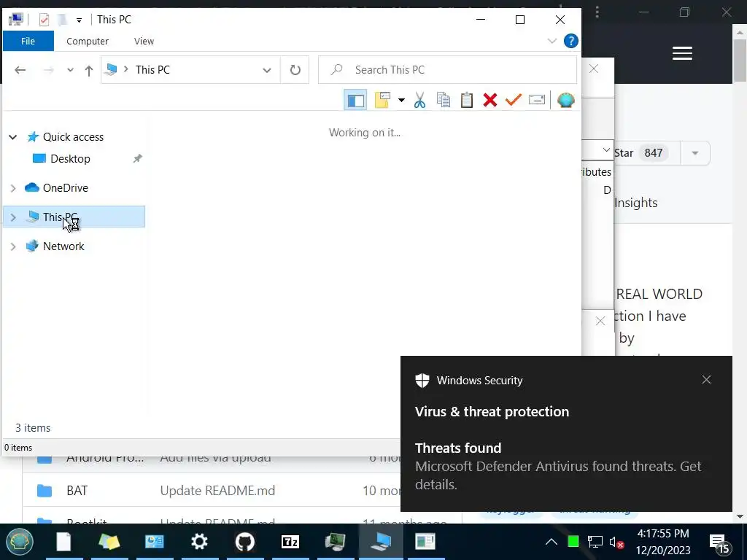Switch to This PC taskbar icon
Viewport: 747px width, 560px height.
pos(381,542)
